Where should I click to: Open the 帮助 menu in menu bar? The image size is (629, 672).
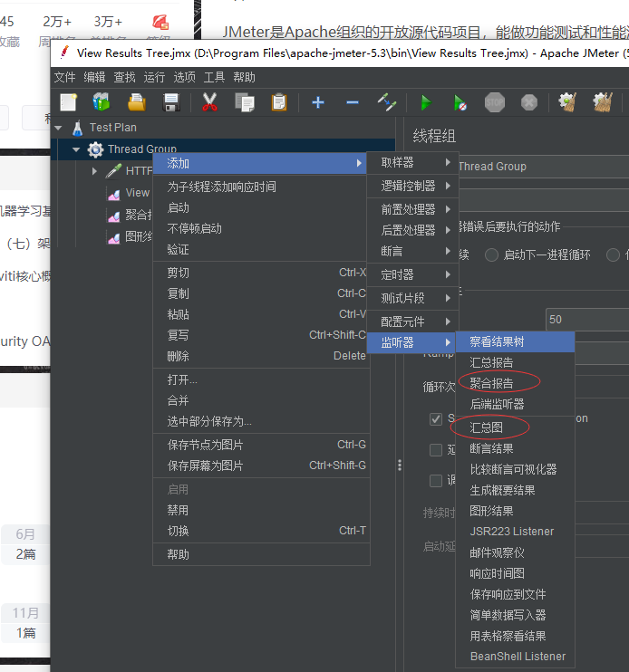tap(245, 78)
